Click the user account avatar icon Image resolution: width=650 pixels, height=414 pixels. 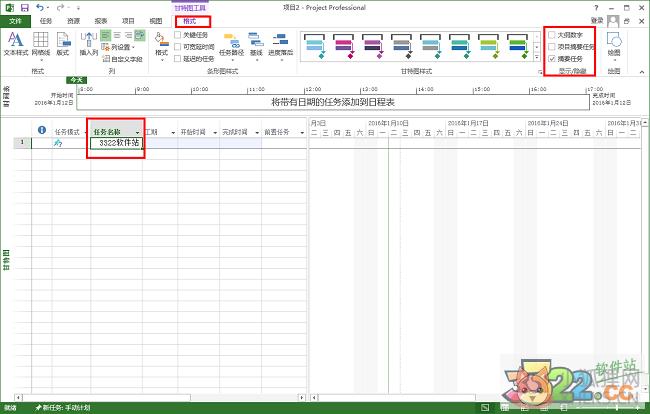613,21
